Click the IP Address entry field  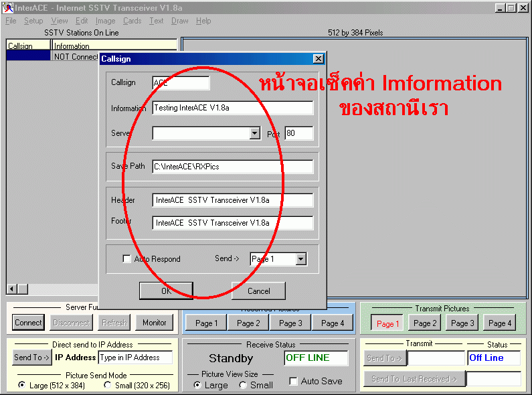point(135,358)
